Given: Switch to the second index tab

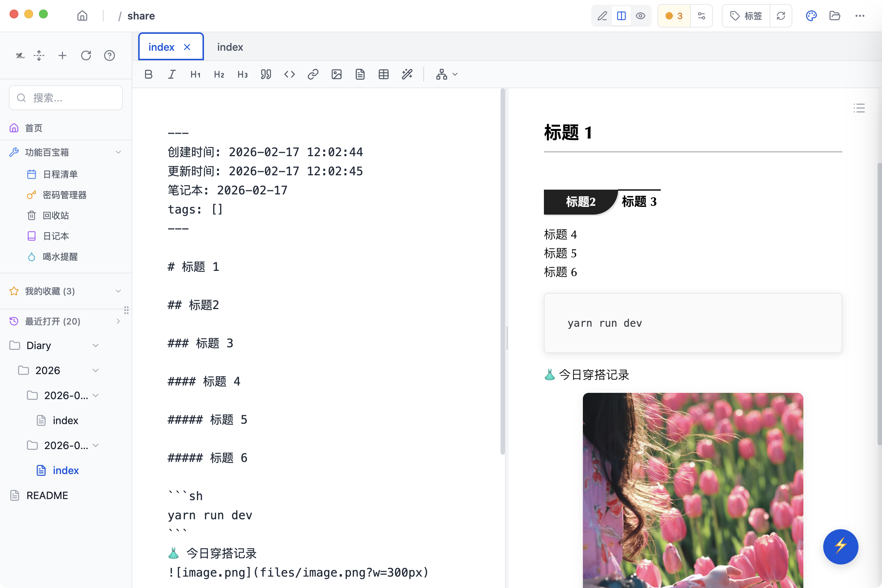Looking at the screenshot, I should click(x=229, y=47).
